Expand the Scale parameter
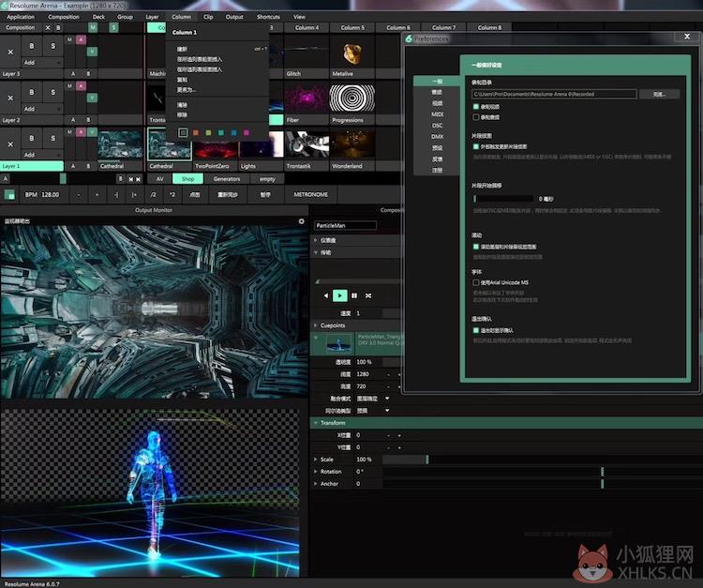This screenshot has width=703, height=588. click(x=316, y=460)
